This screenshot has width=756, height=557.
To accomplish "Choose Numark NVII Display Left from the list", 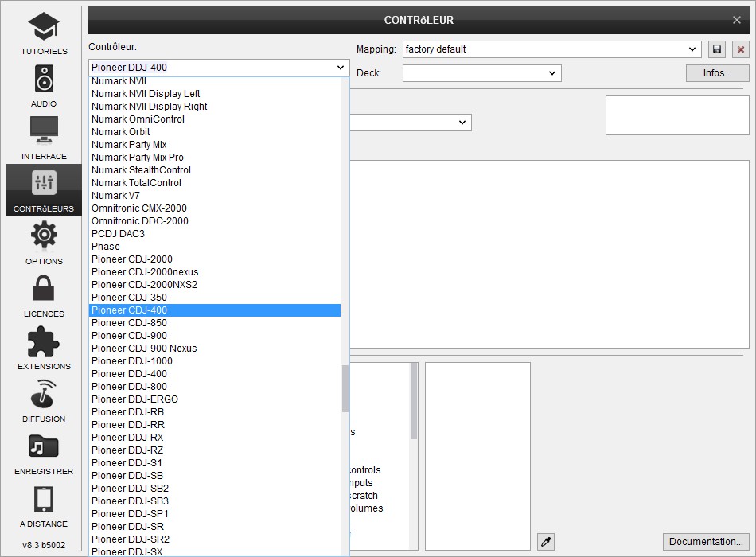I will pyautogui.click(x=215, y=94).
